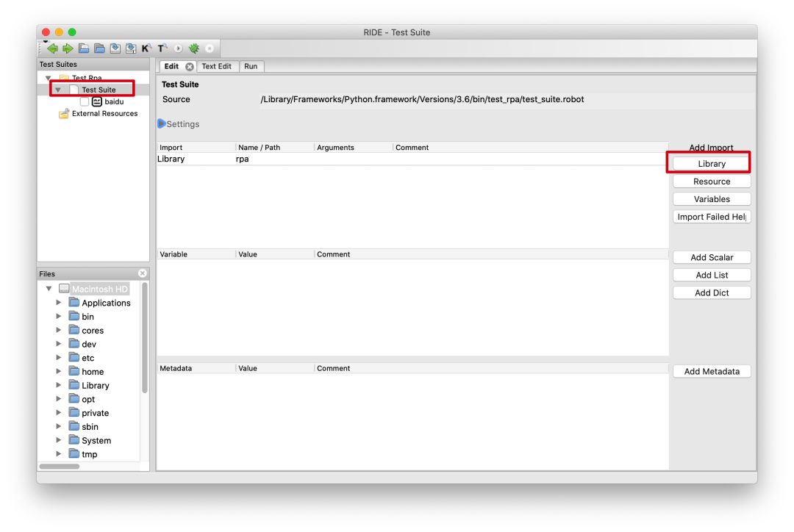Viewport: 794px width, 532px height.
Task: Click Add List button
Action: click(712, 275)
